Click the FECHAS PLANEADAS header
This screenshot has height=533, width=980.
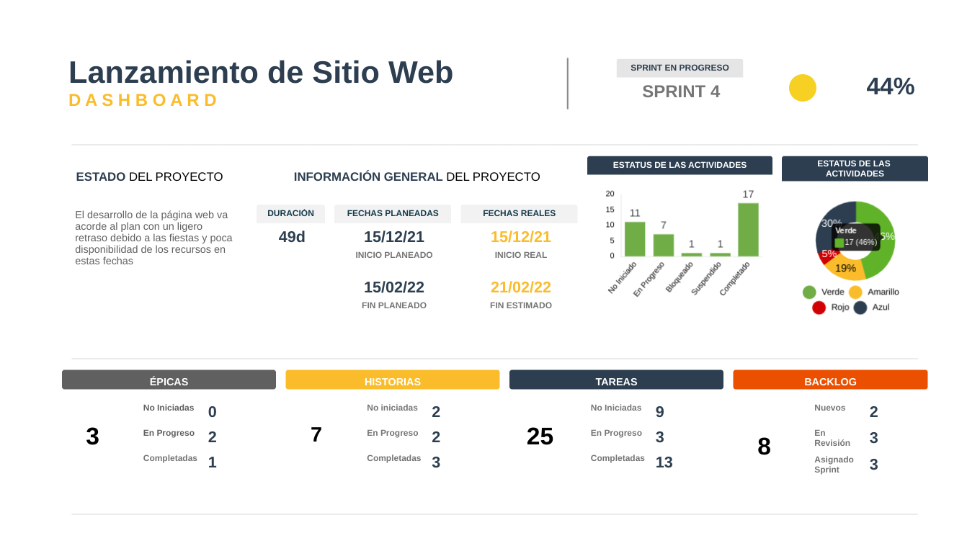[x=392, y=213]
